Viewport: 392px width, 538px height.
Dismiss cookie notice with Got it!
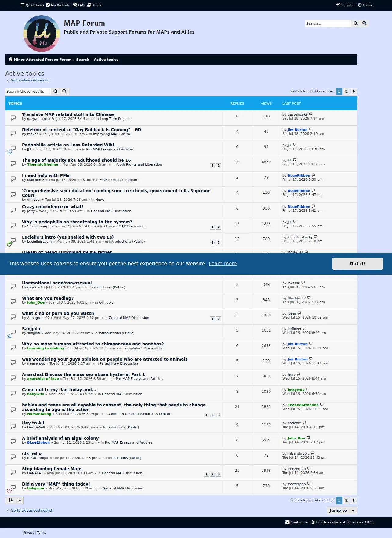tap(358, 264)
